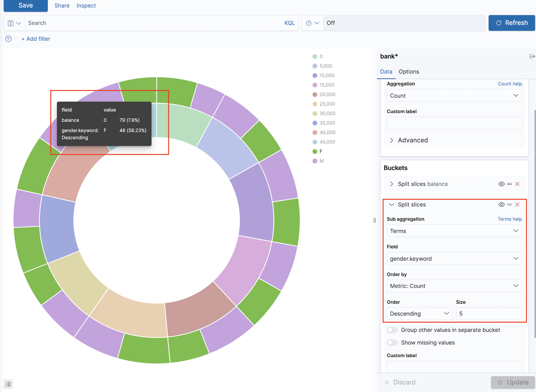The height and width of the screenshot is (392, 536).
Task: Click the Custom label field under Aggregation
Action: [454, 123]
